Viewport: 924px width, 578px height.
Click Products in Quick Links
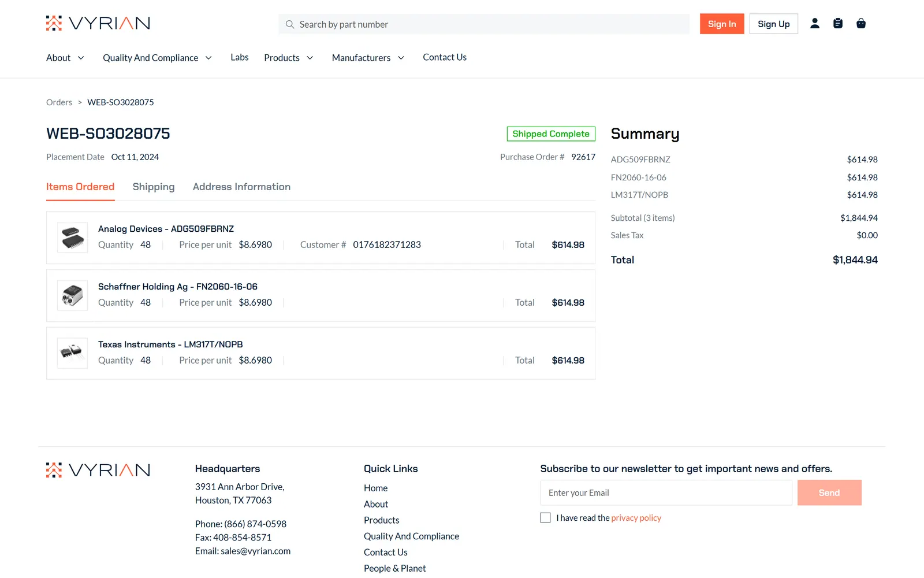point(382,520)
